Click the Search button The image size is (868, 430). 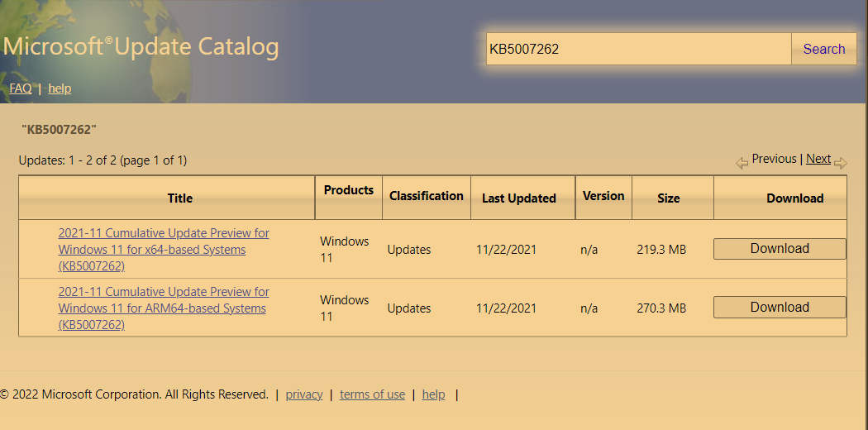(x=823, y=49)
